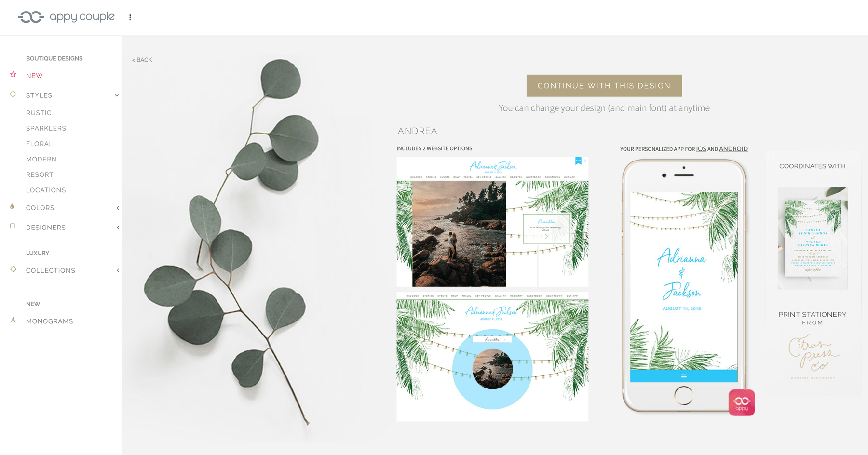Click the letter A monograms icon
The width and height of the screenshot is (868, 455).
[13, 320]
